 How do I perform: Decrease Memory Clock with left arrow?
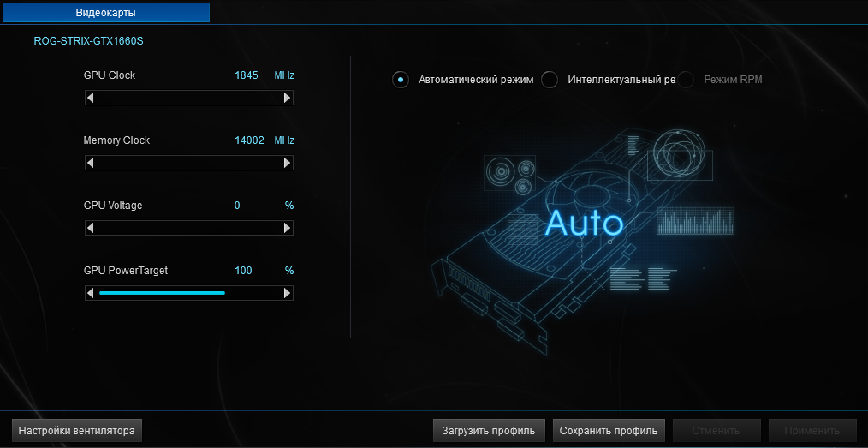[90, 163]
